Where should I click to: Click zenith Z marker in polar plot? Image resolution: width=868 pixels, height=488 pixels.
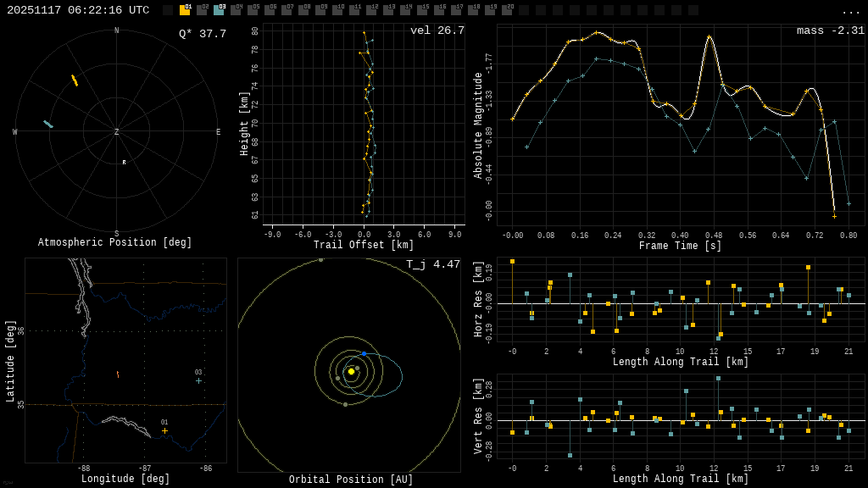117,132
